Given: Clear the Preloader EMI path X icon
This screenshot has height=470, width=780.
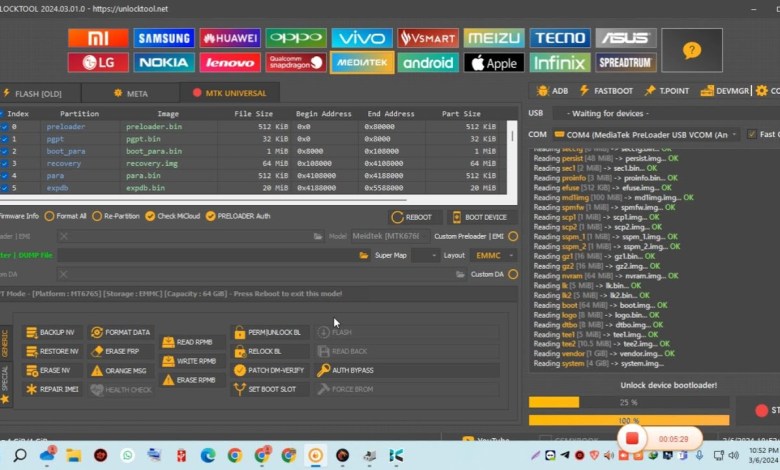Looking at the screenshot, I should click(x=64, y=236).
